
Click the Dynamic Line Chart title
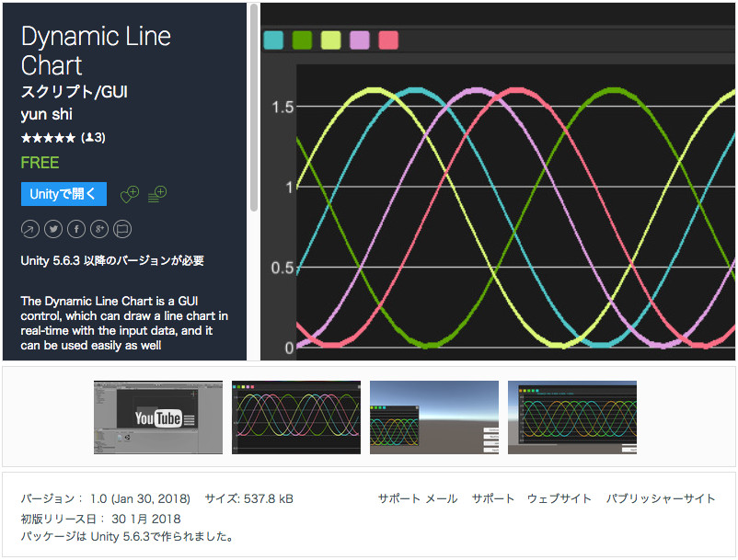[x=96, y=51]
